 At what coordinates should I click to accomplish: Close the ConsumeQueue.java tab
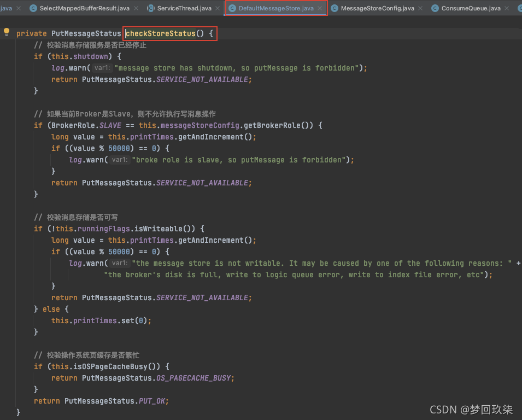point(506,8)
